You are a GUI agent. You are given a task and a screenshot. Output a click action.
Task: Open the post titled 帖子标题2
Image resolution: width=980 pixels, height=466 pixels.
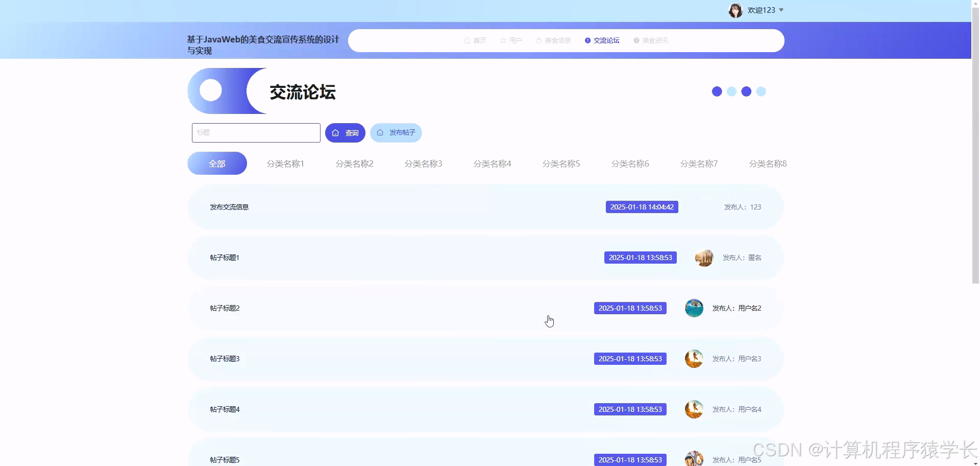click(x=225, y=308)
